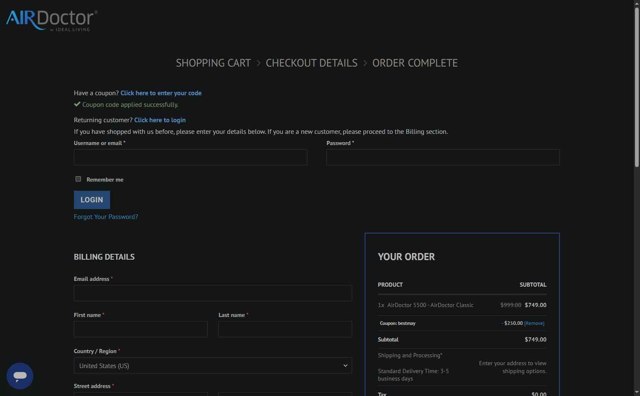Click here to enter your coupon code

coord(161,93)
